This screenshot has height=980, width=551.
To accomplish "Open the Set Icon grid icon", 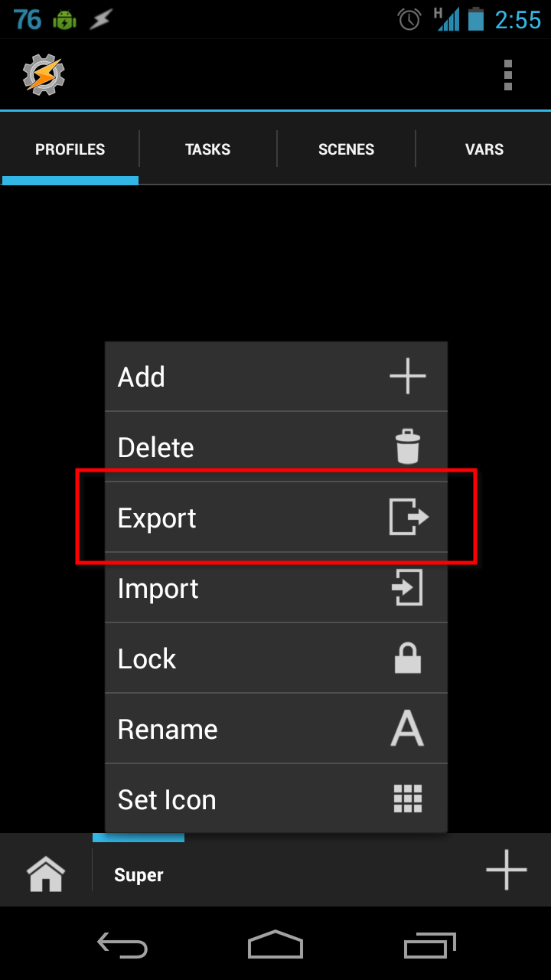I will point(408,799).
